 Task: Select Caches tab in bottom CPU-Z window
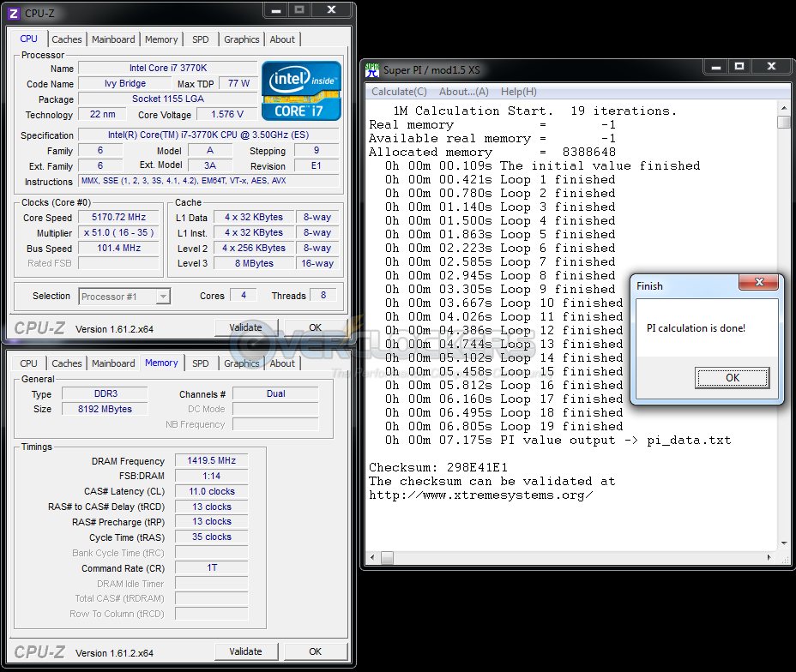point(67,363)
